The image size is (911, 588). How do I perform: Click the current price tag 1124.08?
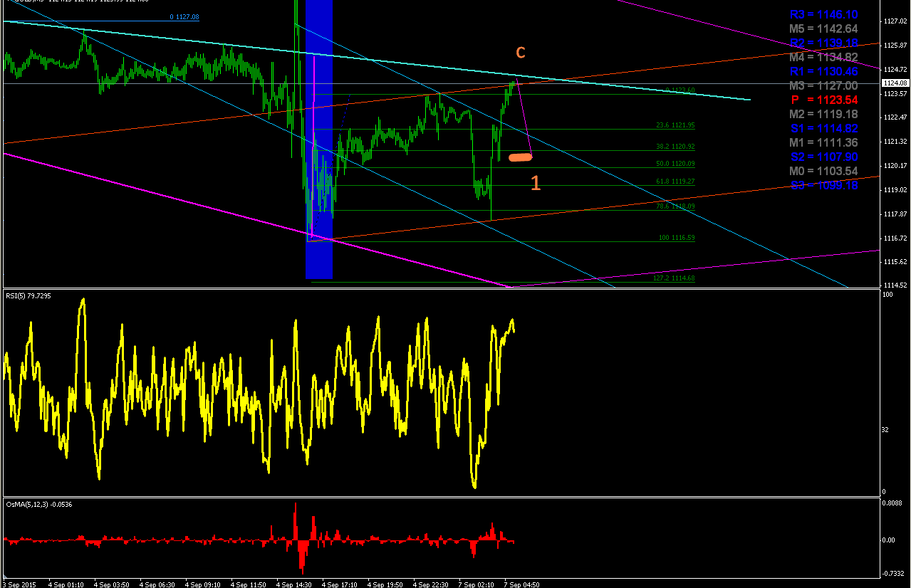[895, 83]
